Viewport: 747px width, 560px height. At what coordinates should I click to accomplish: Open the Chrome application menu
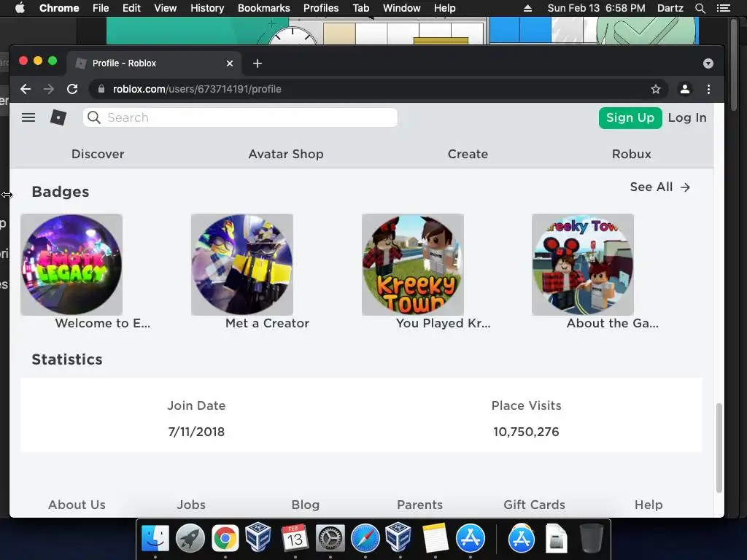pos(59,8)
